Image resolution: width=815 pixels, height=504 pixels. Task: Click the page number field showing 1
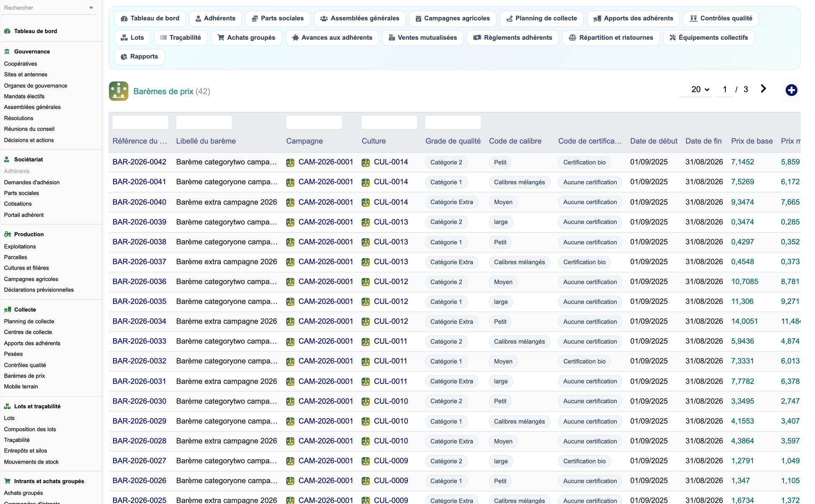point(725,89)
